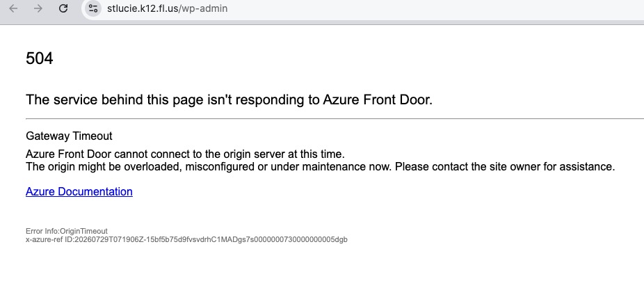Click the Error Info:OriginTimeout text
The height and width of the screenshot is (297, 644).
[x=67, y=232]
